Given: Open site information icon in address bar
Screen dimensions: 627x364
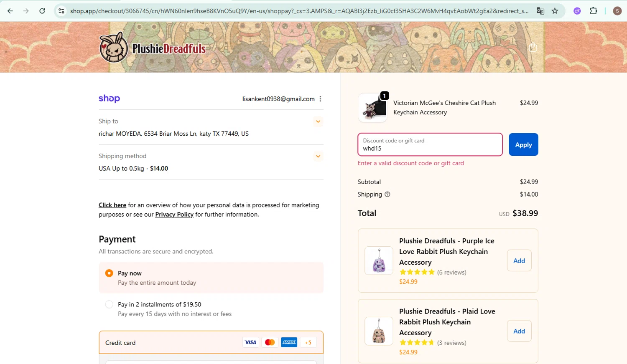Looking at the screenshot, I should click(x=61, y=11).
